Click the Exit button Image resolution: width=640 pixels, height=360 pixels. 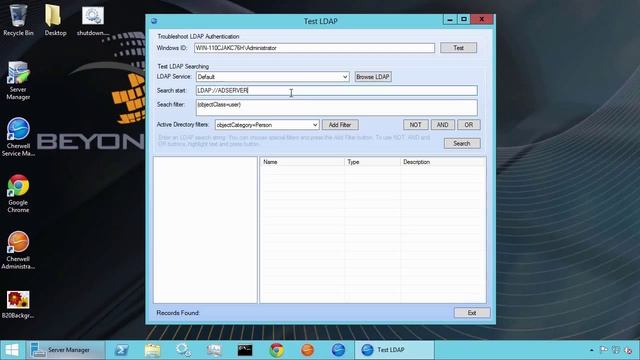472,313
